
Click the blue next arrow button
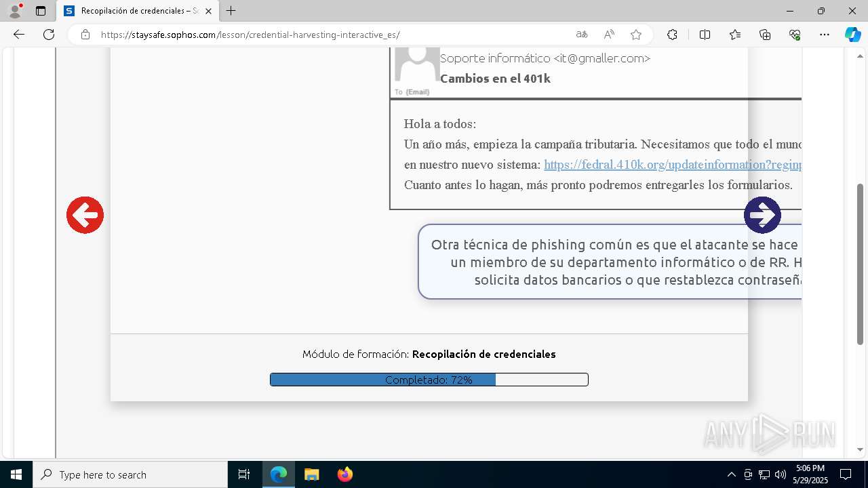click(762, 216)
